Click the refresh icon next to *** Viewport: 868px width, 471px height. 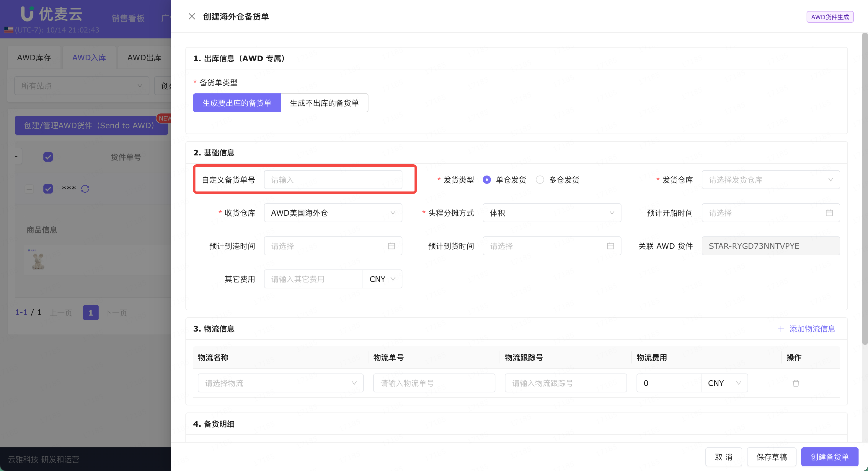click(x=85, y=189)
